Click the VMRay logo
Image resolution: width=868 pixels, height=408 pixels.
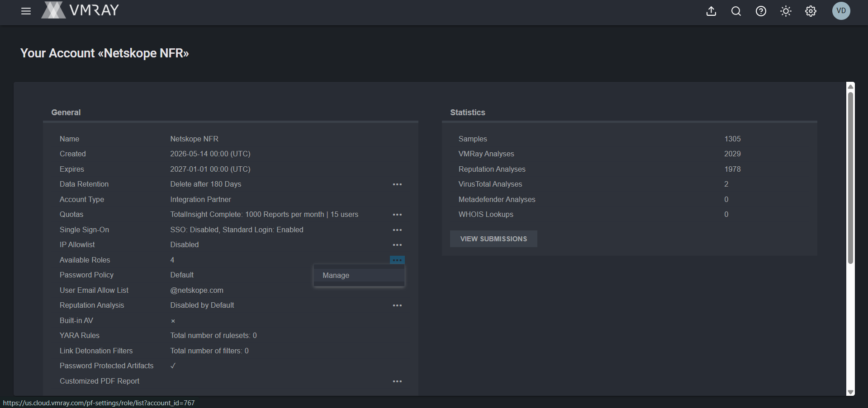(80, 10)
